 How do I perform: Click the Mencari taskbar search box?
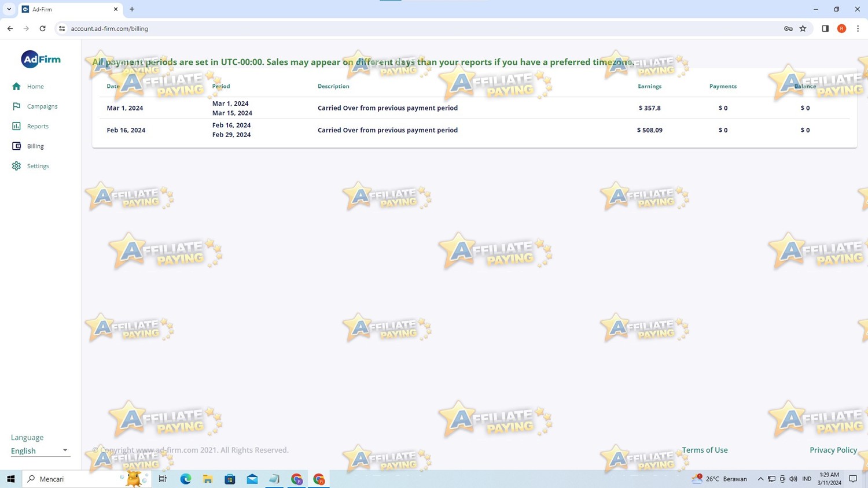coord(87,479)
